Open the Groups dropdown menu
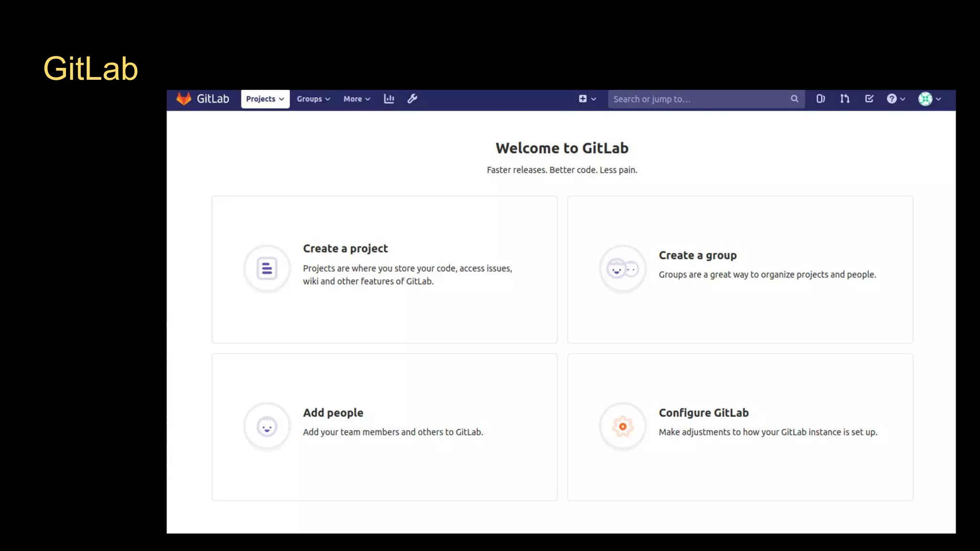Screen dimensions: 980x551 pyautogui.click(x=313, y=99)
